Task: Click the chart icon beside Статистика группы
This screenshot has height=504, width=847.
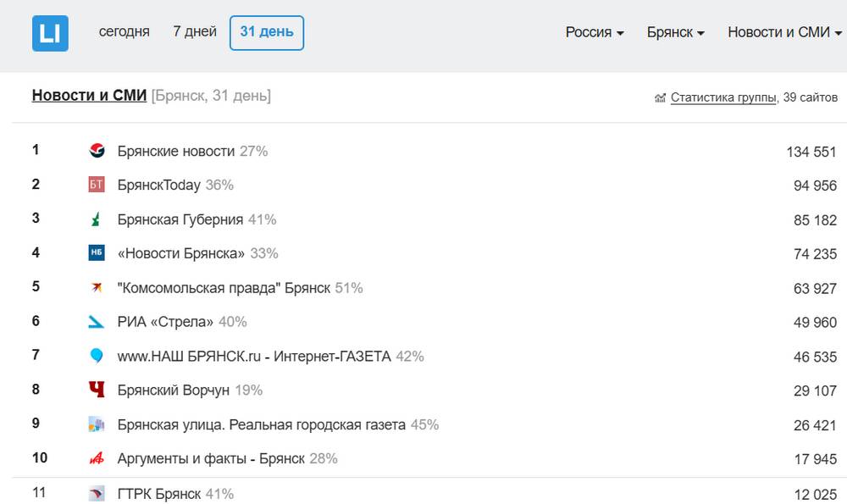Action: click(661, 98)
